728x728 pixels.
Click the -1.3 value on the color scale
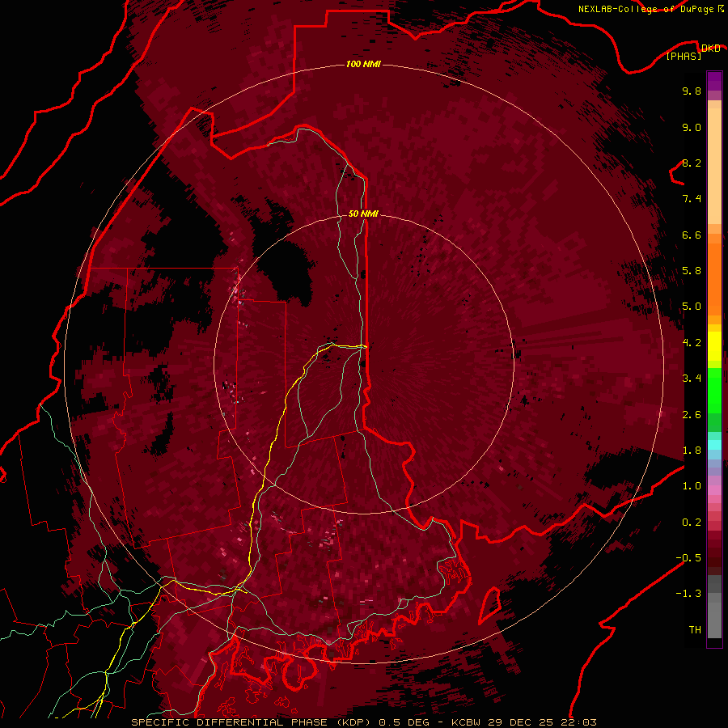coord(688,594)
